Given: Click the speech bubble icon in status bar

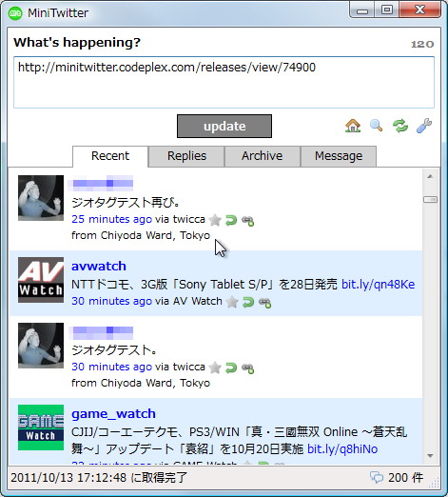Looking at the screenshot, I should click(x=377, y=477).
